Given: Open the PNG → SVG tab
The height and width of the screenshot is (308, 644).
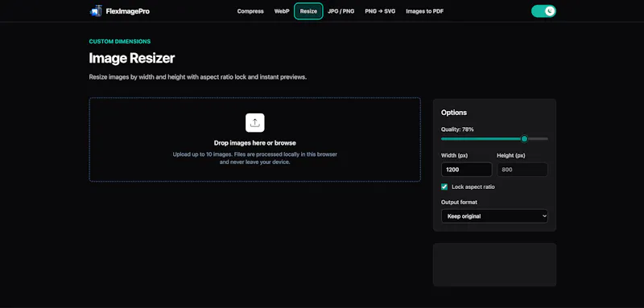Looking at the screenshot, I should (x=380, y=11).
